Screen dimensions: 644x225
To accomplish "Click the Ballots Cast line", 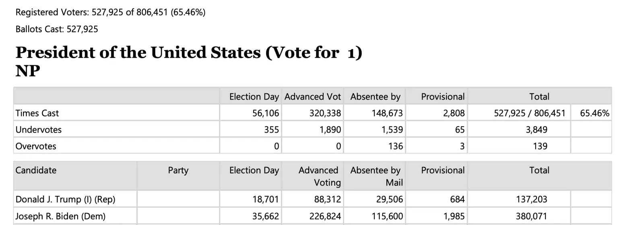I will [x=57, y=29].
